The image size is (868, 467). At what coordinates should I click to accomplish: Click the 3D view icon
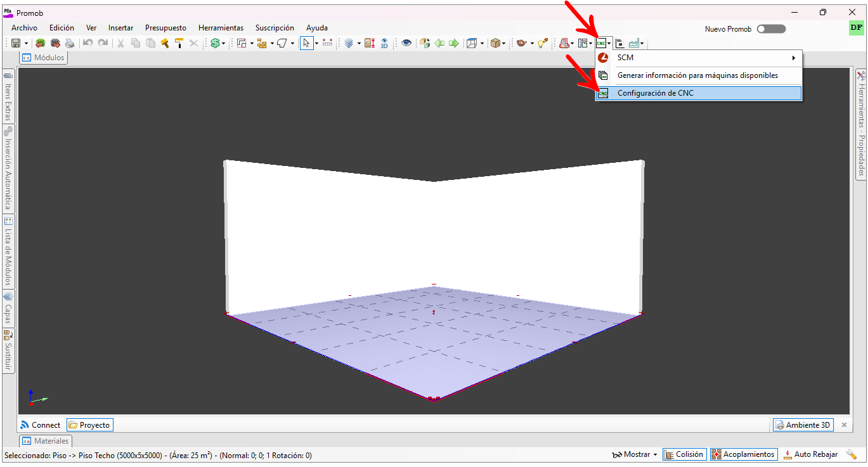(384, 43)
